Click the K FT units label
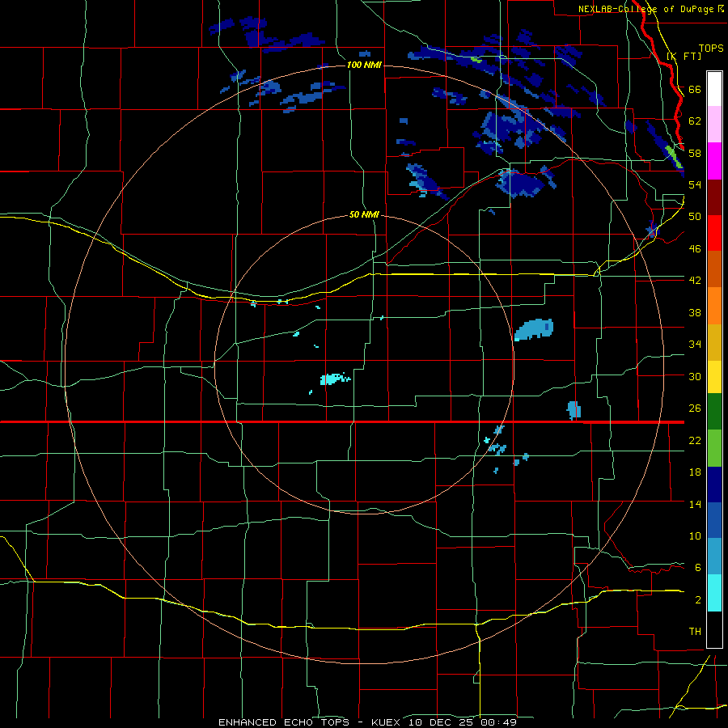The image size is (728, 728). tap(684, 56)
